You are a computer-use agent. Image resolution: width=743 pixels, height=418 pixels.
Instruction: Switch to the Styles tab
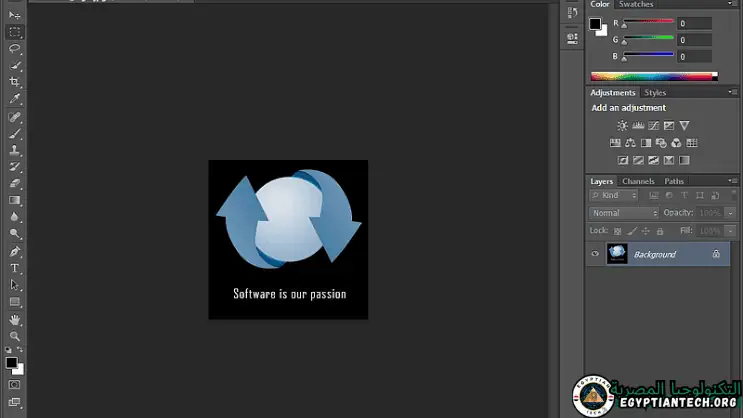point(655,93)
